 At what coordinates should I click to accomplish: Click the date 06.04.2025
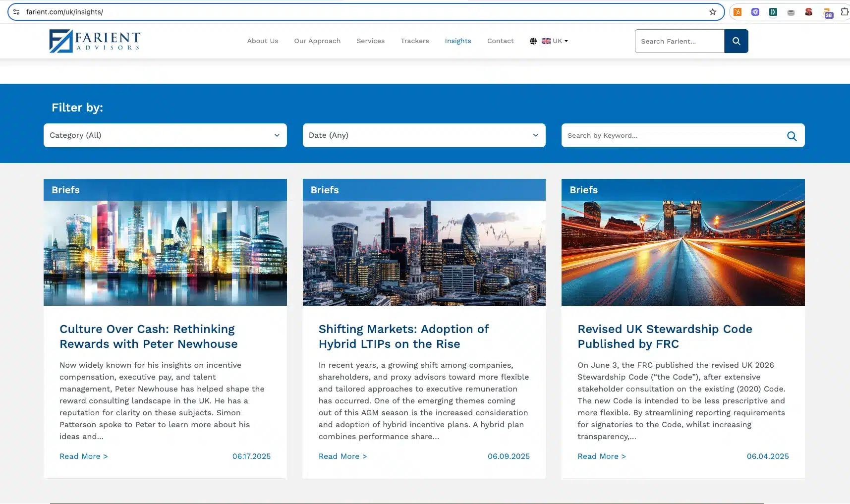coord(768,456)
